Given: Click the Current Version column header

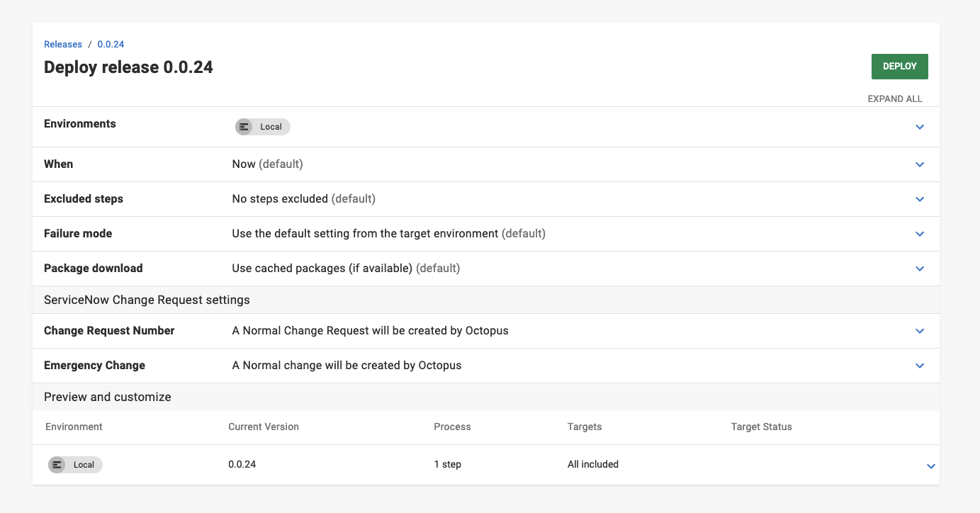Looking at the screenshot, I should pyautogui.click(x=263, y=427).
